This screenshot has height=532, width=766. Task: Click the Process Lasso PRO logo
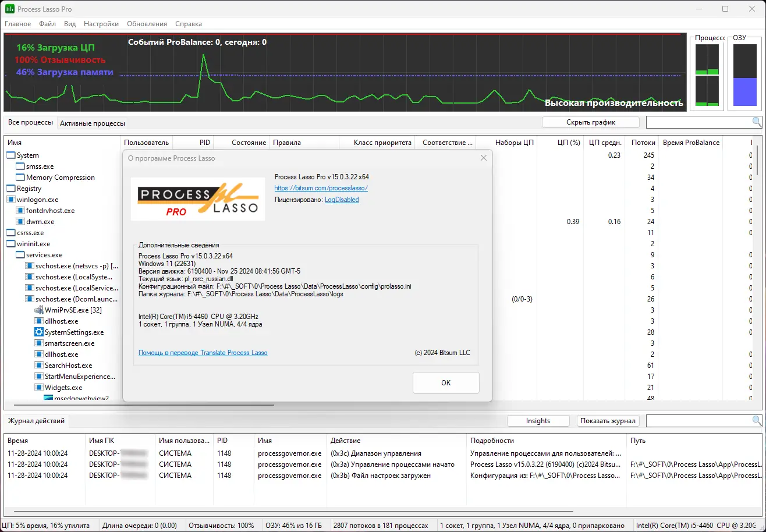click(x=198, y=199)
